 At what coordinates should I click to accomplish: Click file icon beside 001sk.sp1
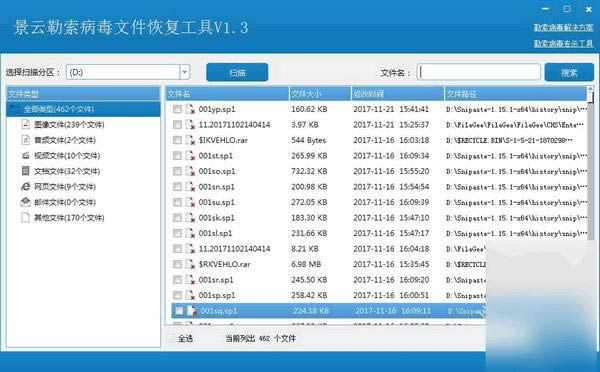click(190, 218)
